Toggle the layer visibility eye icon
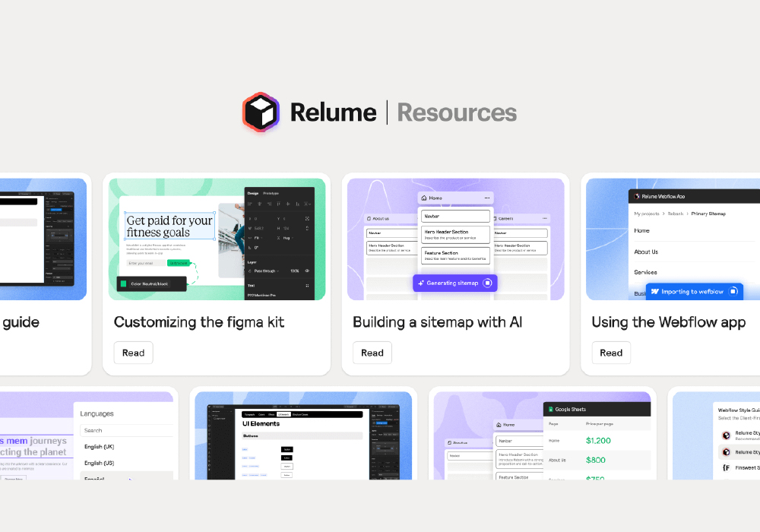 [x=307, y=271]
